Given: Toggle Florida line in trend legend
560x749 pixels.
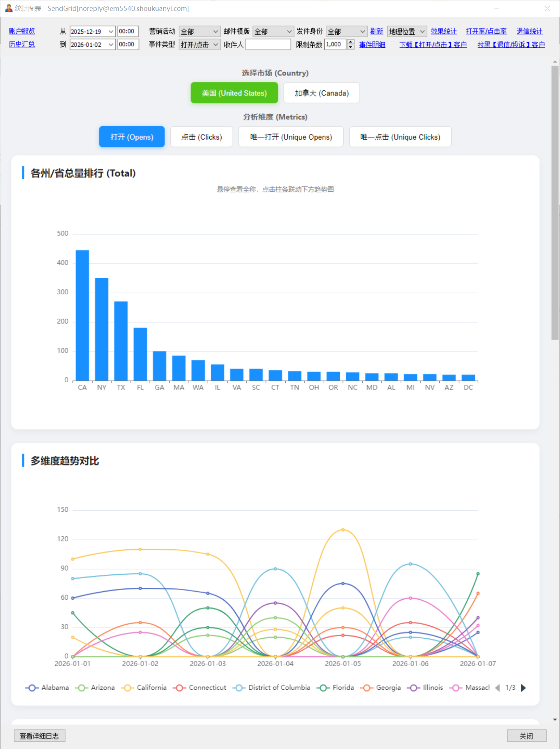Looking at the screenshot, I should point(335,688).
